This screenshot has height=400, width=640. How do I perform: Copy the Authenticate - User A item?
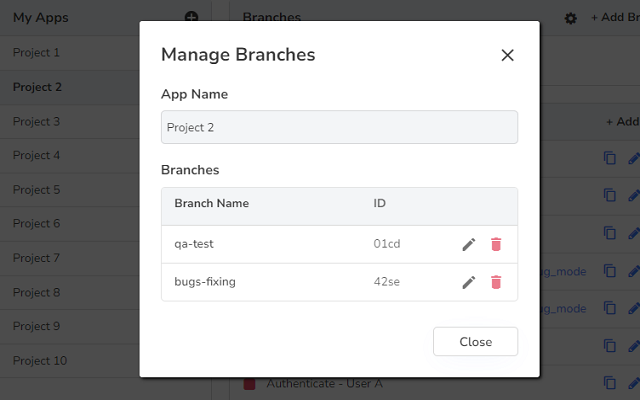pyautogui.click(x=609, y=381)
